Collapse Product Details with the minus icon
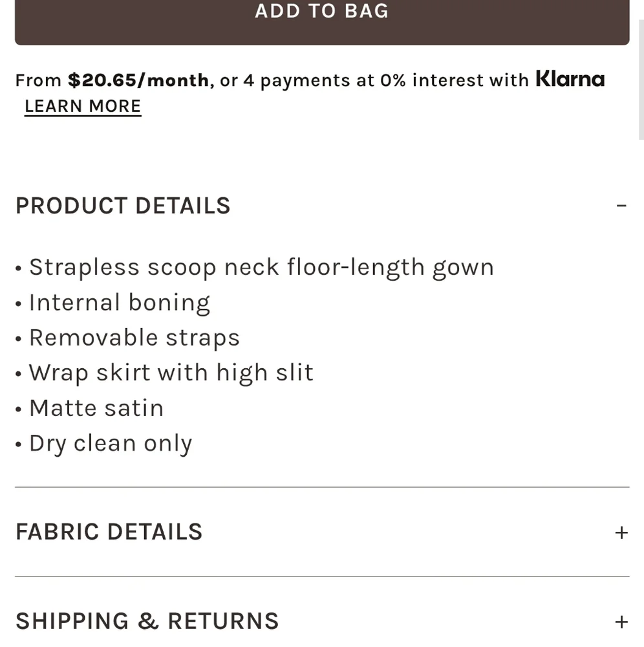The height and width of the screenshot is (647, 644). [621, 206]
